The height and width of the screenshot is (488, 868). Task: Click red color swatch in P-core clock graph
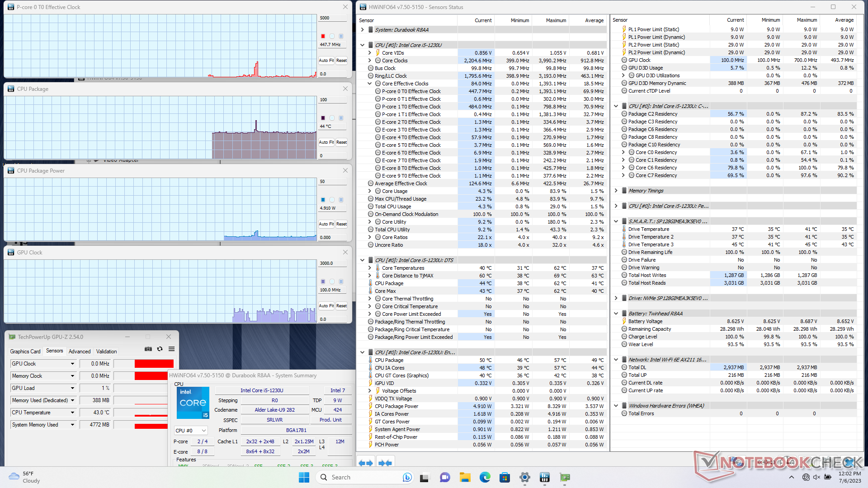(323, 36)
